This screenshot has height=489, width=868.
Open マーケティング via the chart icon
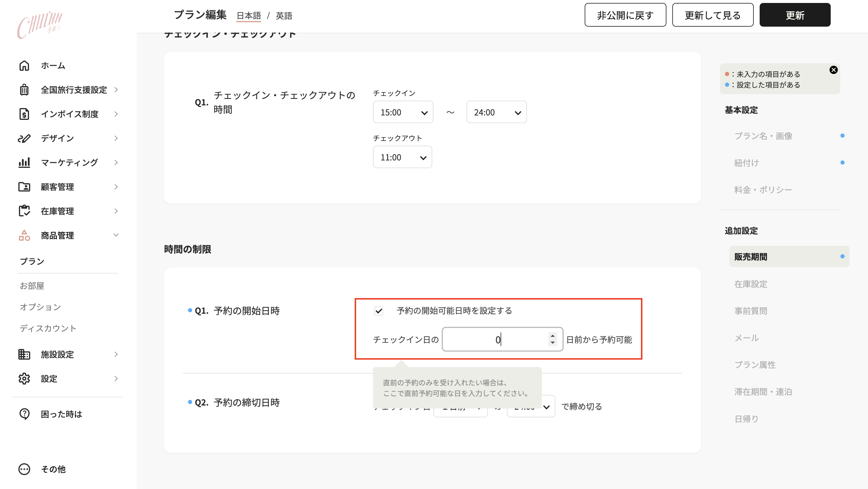tap(24, 163)
